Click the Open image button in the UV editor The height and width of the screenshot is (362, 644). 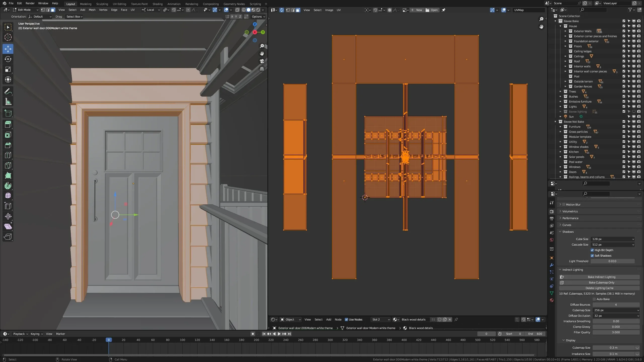click(x=432, y=10)
